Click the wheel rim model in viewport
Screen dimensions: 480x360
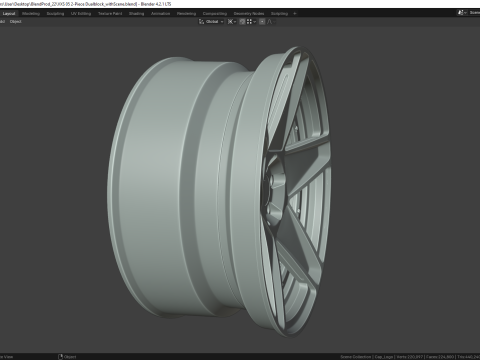pos(219,192)
